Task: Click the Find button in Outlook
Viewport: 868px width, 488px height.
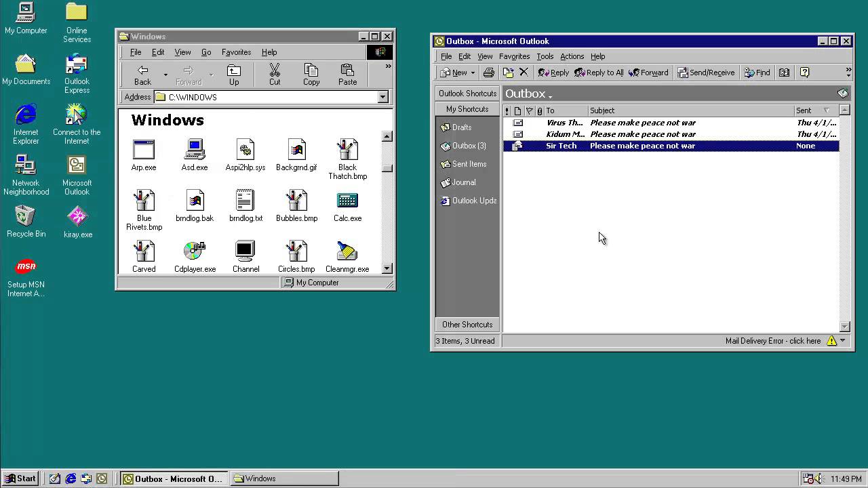Action: click(757, 73)
